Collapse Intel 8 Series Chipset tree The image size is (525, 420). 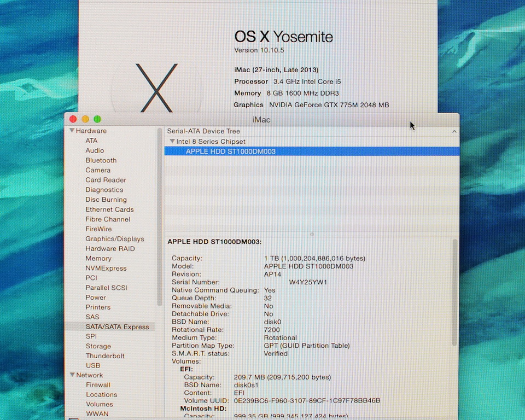(x=172, y=141)
